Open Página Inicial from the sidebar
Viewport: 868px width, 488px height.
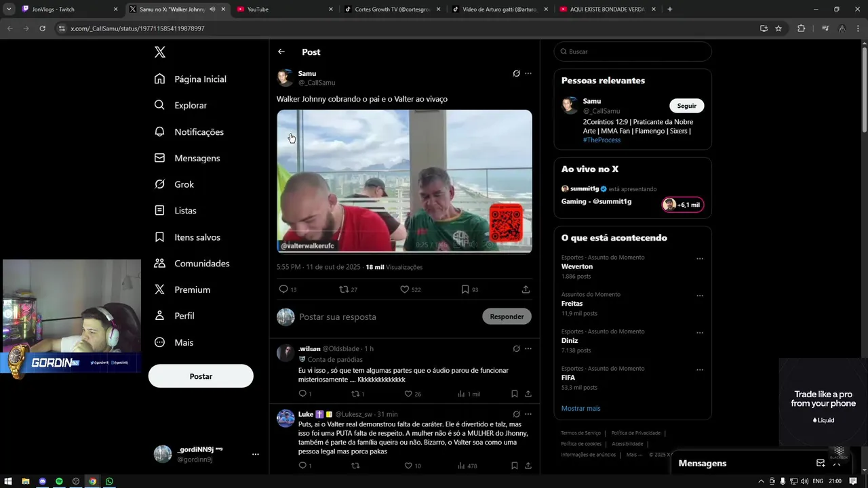(191, 79)
